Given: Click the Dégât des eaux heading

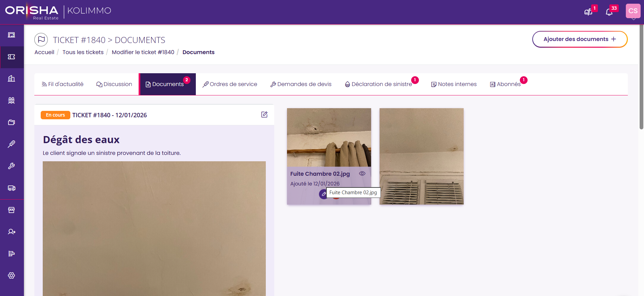Looking at the screenshot, I should pos(81,140).
